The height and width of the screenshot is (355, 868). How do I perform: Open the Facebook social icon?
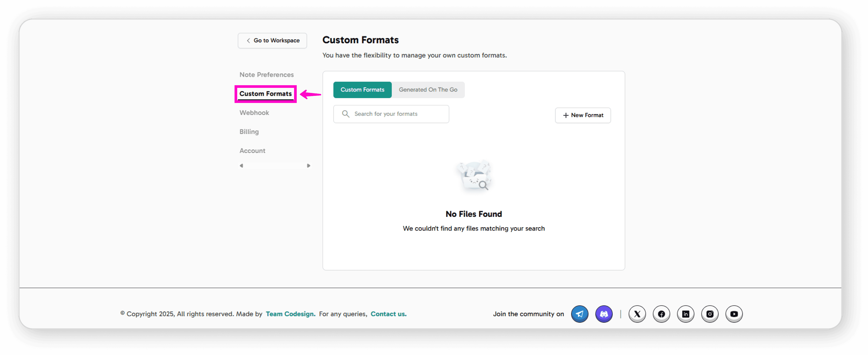(x=661, y=314)
